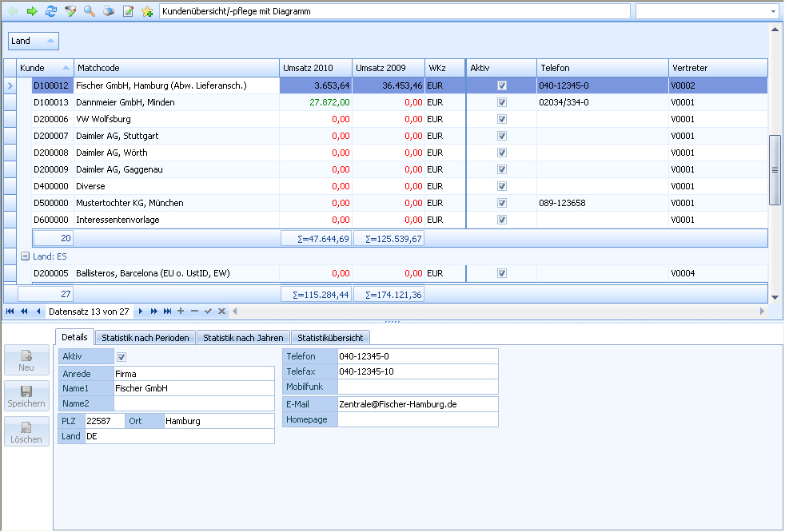Click the scroll-down arrow of the grid
Screen dimensions: 785x532
point(775,297)
